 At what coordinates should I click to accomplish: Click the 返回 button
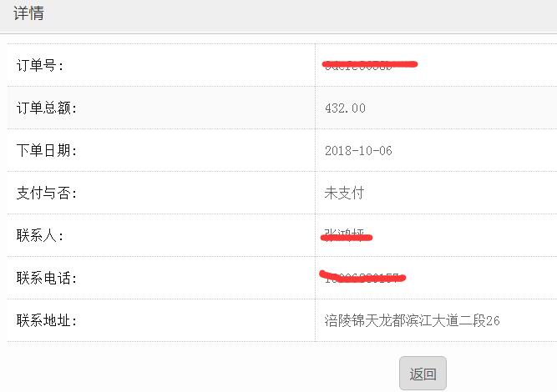423,374
